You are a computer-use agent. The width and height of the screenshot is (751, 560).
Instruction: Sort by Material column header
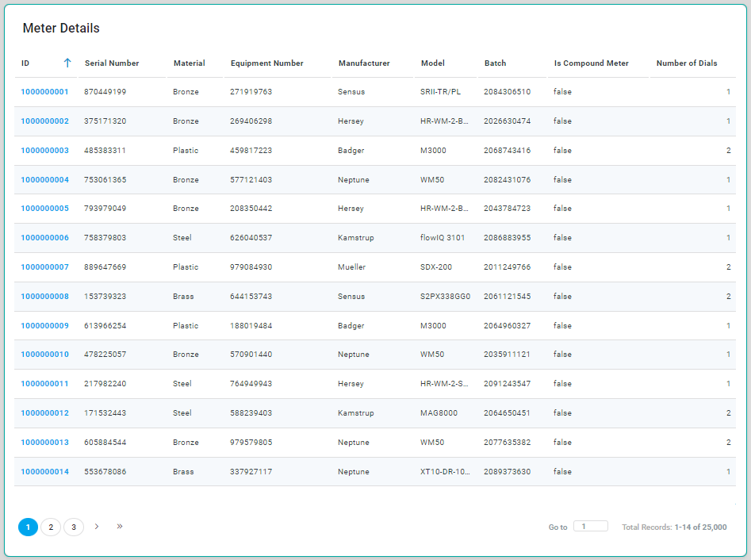click(189, 63)
